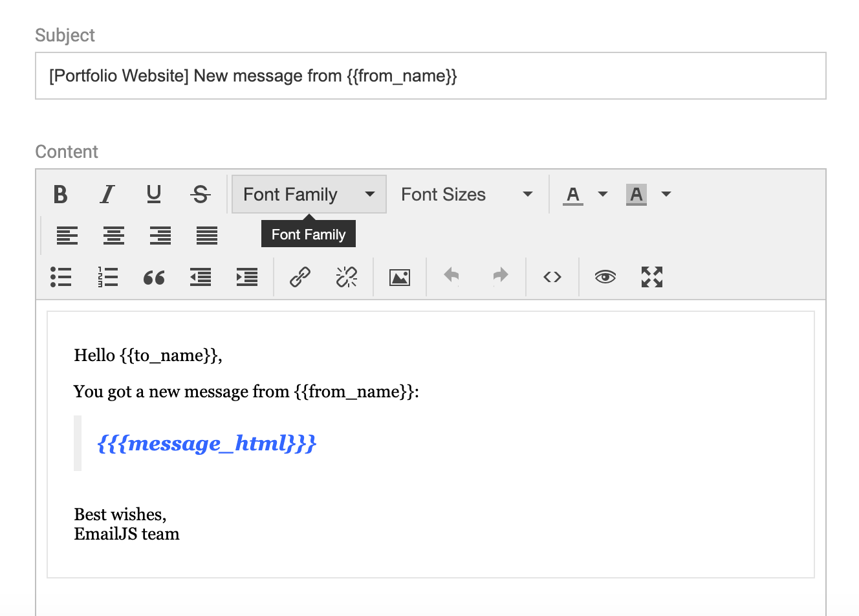
Task: Click the Subject input field
Action: (x=430, y=76)
